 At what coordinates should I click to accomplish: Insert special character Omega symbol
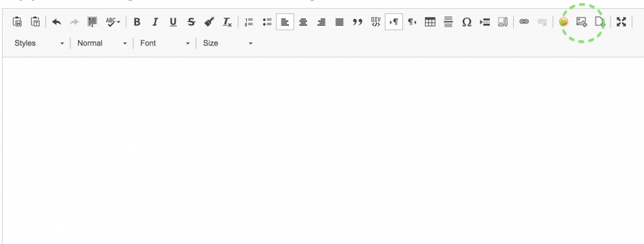[466, 22]
